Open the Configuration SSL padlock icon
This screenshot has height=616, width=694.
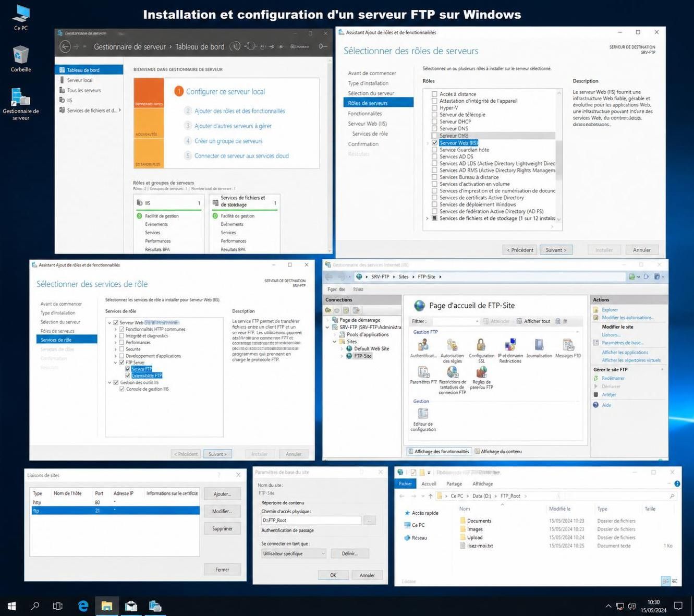click(481, 345)
